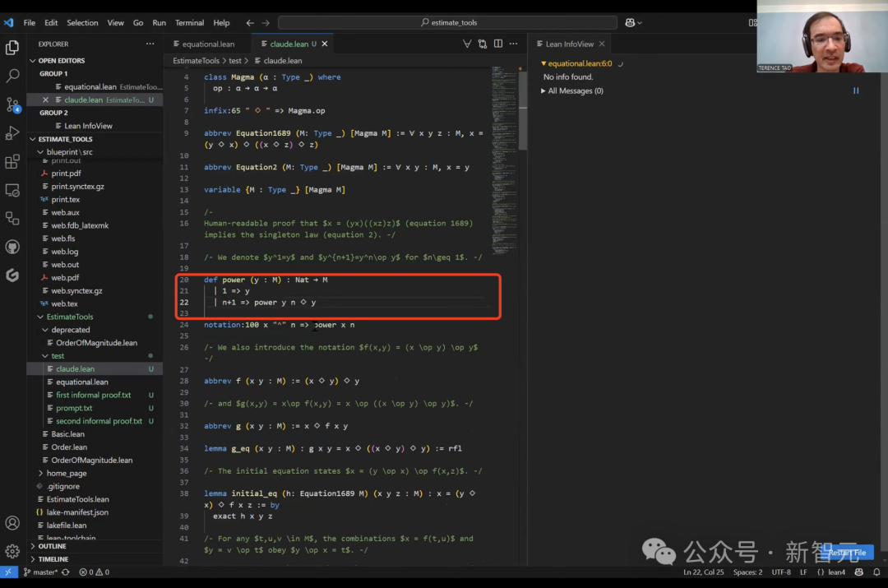Open the Search view in activity bar
Screen dimensions: 888x588
pyautogui.click(x=12, y=76)
